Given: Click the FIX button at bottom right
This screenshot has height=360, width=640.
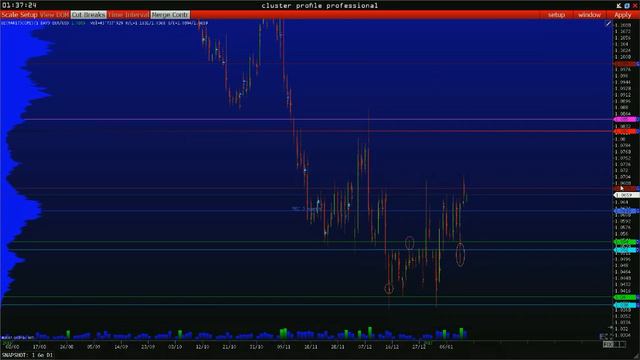Looking at the screenshot, I should pyautogui.click(x=609, y=344).
